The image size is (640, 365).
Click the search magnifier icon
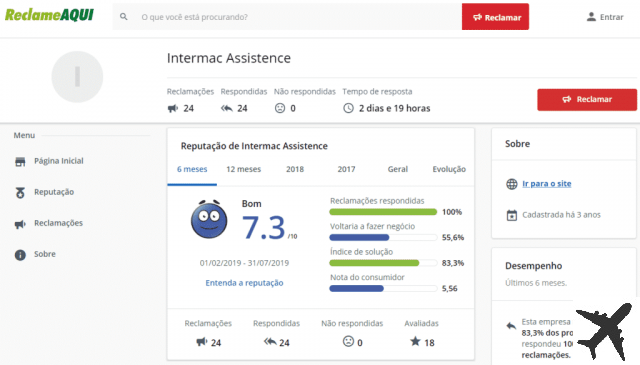[124, 17]
